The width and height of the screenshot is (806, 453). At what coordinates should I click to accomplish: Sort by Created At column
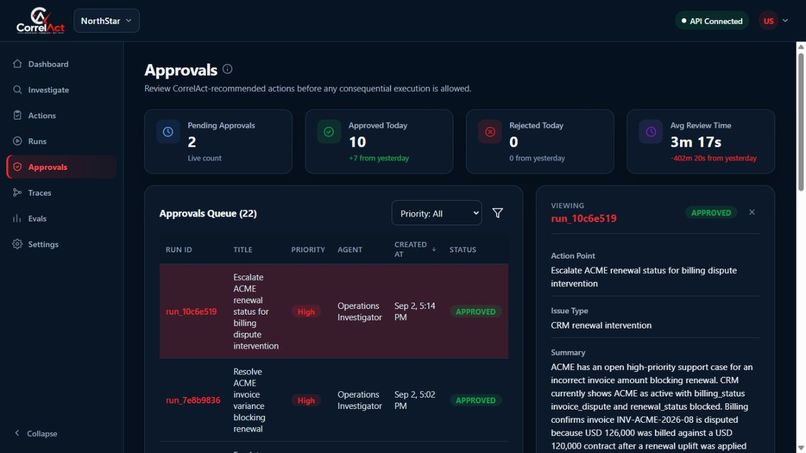tap(410, 249)
